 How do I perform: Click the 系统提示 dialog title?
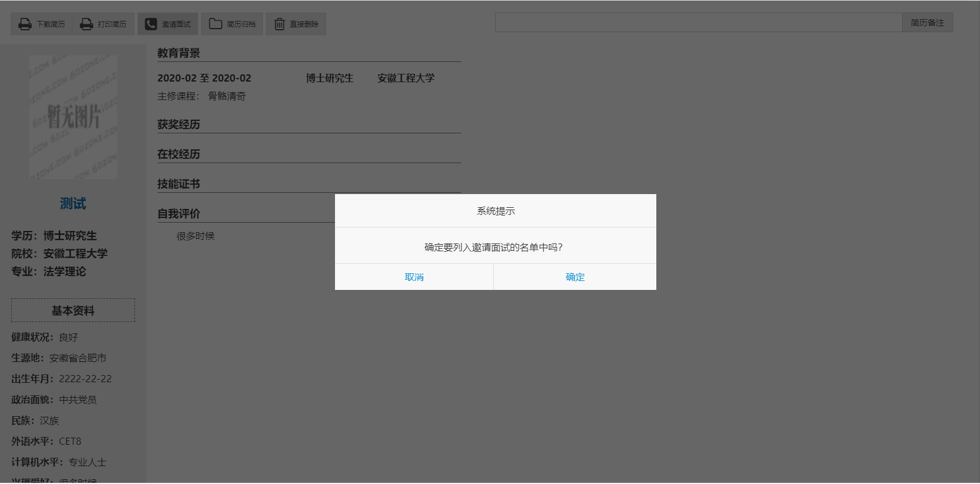coord(496,211)
